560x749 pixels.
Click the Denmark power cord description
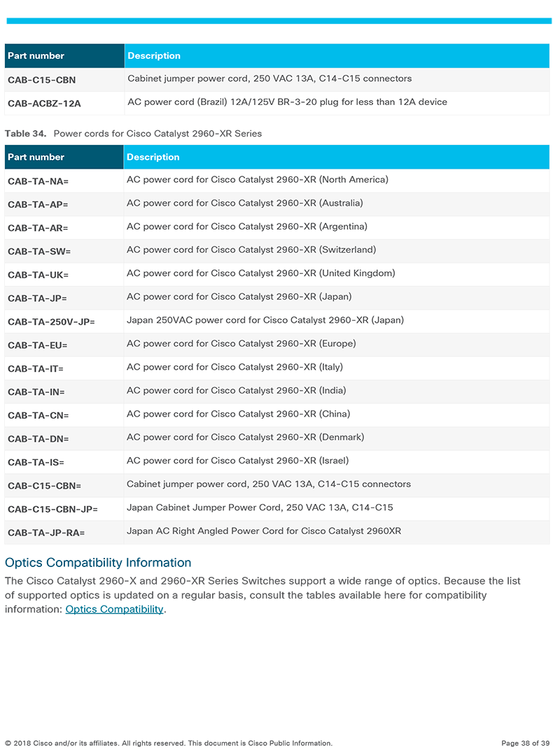[245, 437]
